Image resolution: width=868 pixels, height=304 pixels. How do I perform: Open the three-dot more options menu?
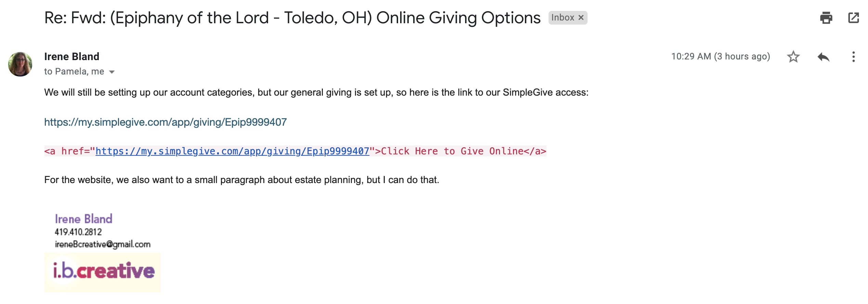[853, 57]
